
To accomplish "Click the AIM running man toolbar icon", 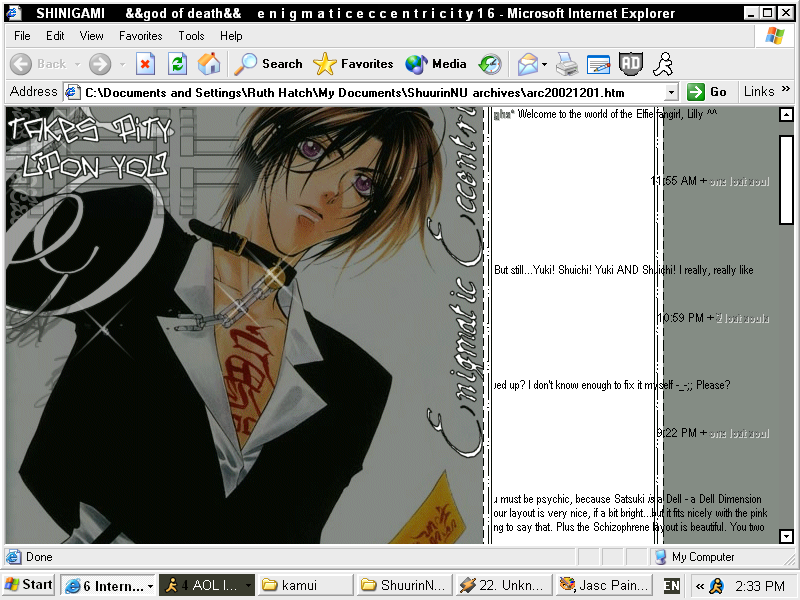I will 663,64.
